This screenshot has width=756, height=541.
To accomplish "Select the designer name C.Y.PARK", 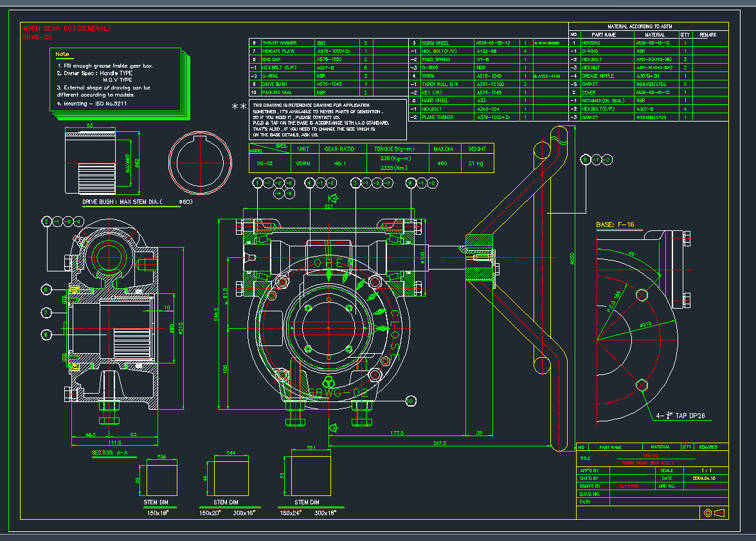I will click(x=630, y=486).
